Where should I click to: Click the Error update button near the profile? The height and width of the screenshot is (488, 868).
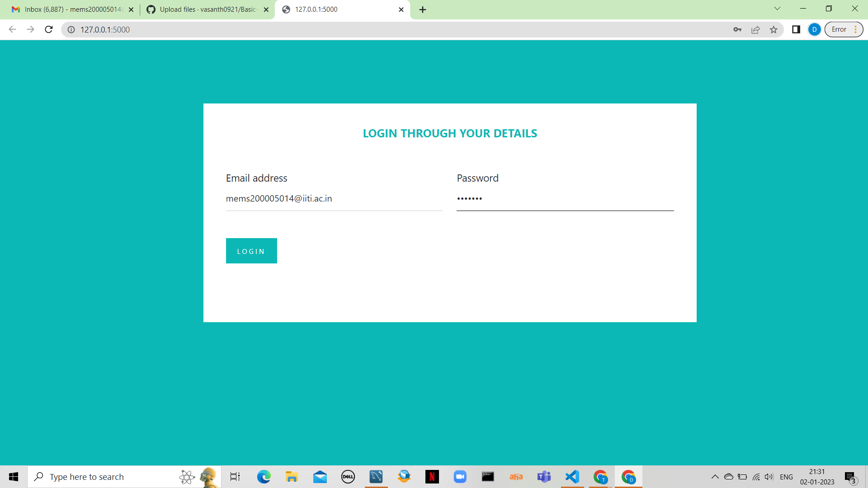(840, 29)
